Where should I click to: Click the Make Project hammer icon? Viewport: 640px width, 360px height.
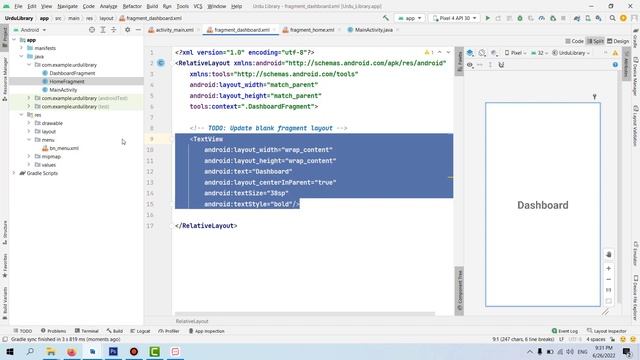(386, 18)
